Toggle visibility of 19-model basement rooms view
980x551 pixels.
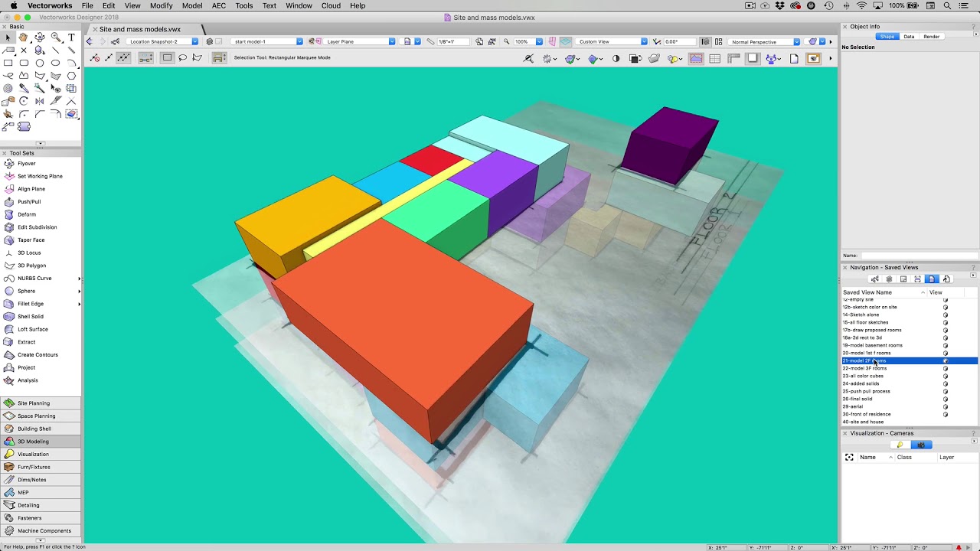pos(945,345)
